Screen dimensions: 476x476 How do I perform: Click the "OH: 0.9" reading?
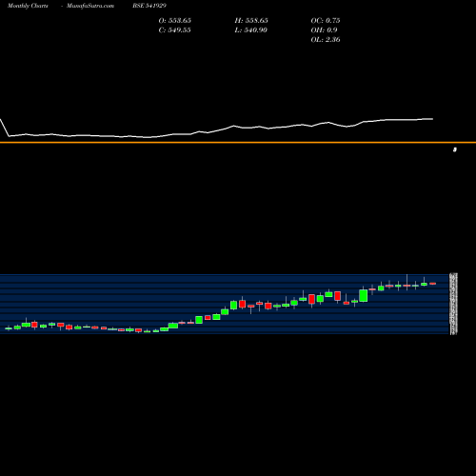click(324, 30)
